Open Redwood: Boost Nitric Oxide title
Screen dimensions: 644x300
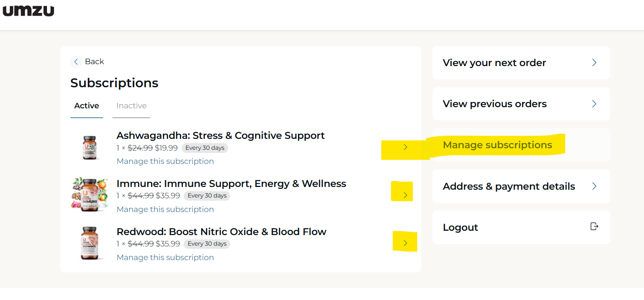222,232
